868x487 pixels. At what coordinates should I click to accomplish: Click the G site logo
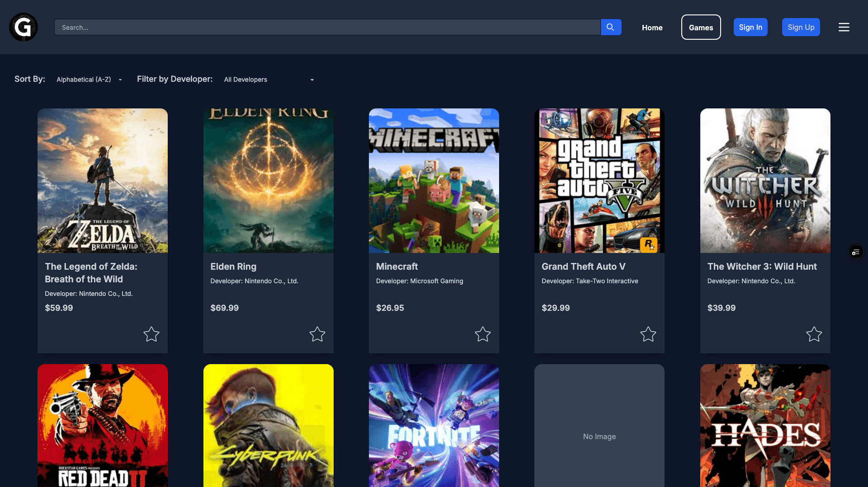coord(23,27)
